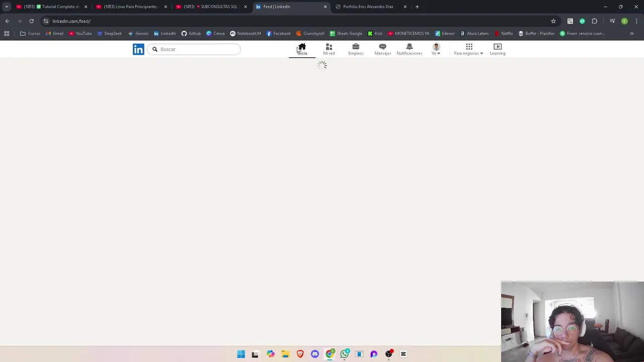Show more bookmarks with the double chevron
Viewport: 644px width, 362px height.
pyautogui.click(x=631, y=34)
